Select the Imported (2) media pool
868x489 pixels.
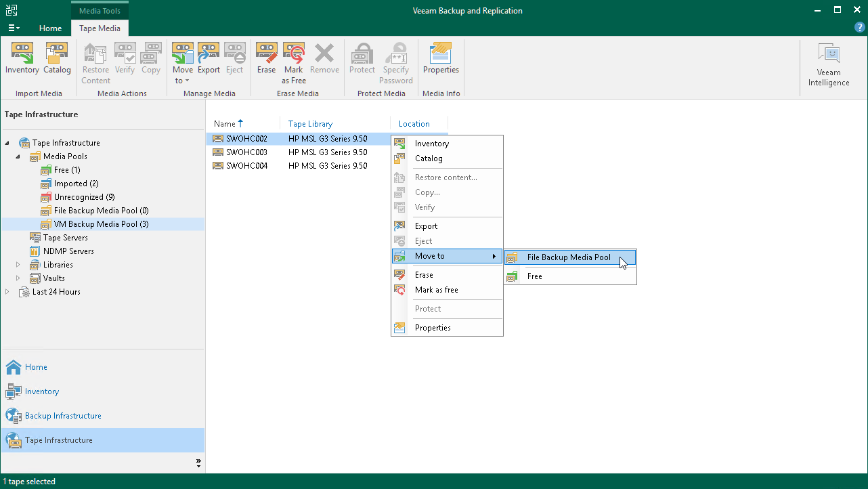[70, 184]
